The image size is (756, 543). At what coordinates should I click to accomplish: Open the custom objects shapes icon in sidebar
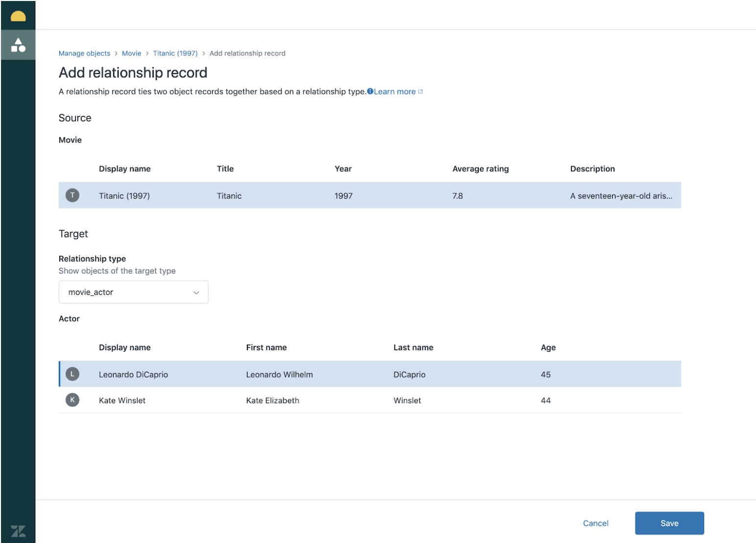[18, 45]
